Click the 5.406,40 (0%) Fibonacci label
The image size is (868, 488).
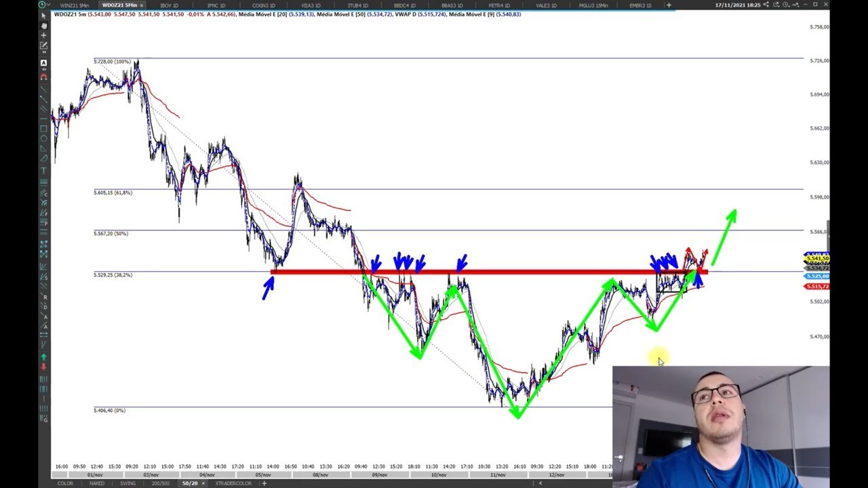pyautogui.click(x=109, y=410)
